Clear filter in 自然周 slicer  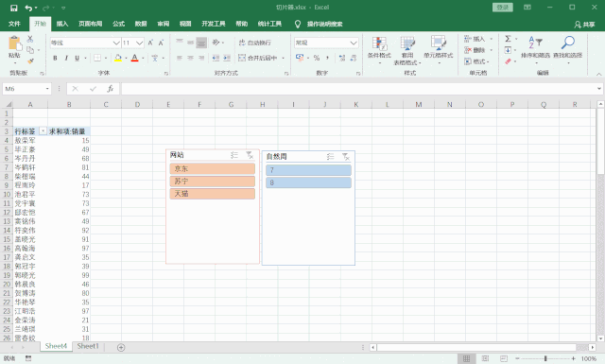pyautogui.click(x=346, y=157)
